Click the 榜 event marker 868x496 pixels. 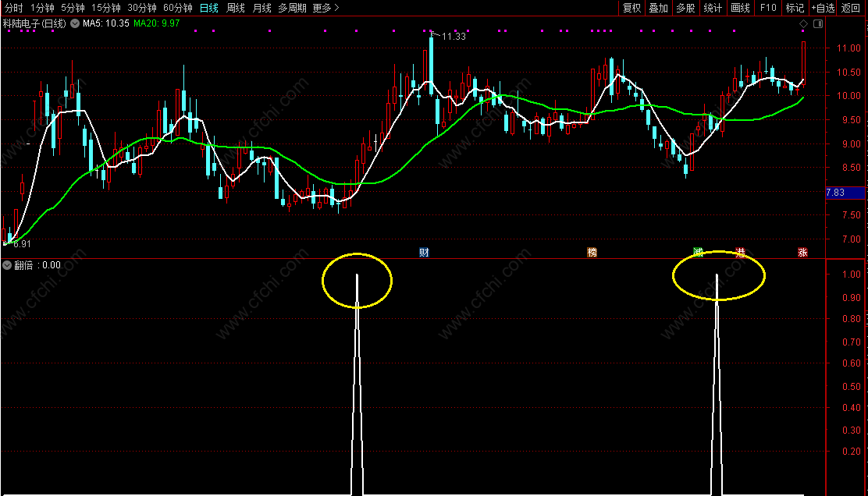592,253
